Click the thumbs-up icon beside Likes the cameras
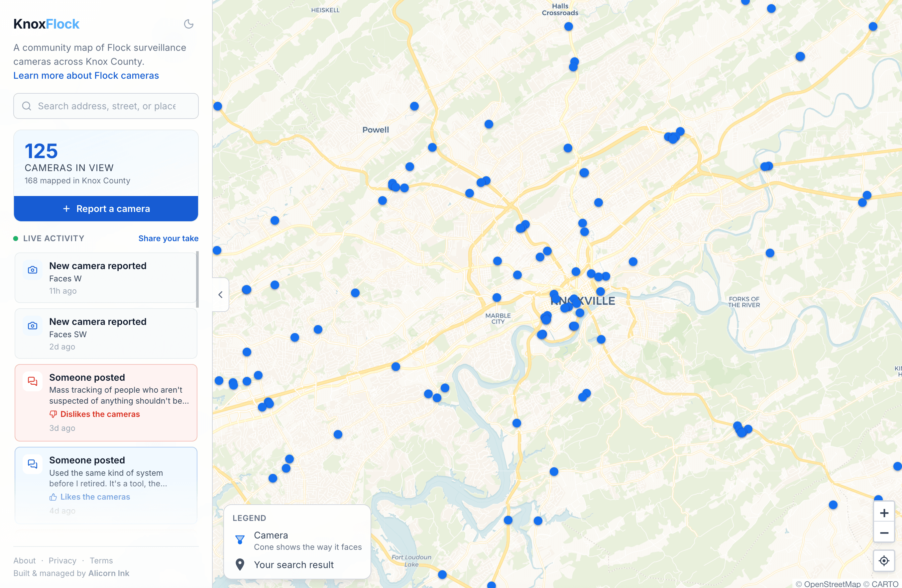 53,497
